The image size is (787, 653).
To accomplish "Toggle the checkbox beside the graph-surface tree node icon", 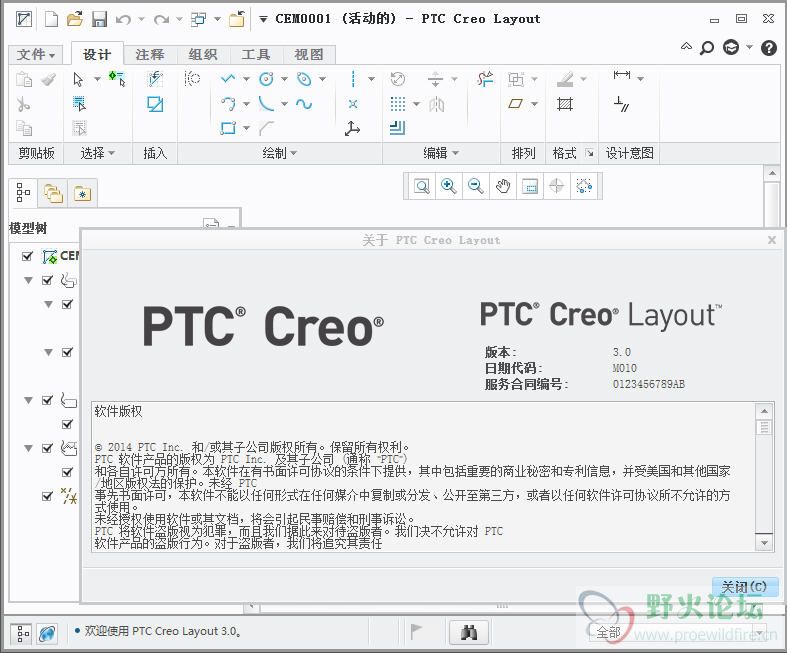I will point(47,448).
